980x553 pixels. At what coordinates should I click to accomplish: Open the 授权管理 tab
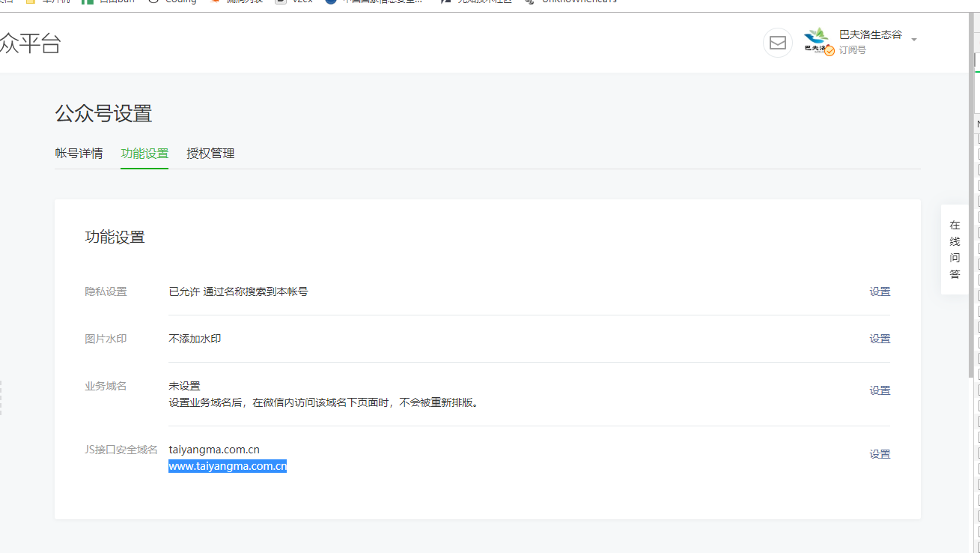pos(210,154)
